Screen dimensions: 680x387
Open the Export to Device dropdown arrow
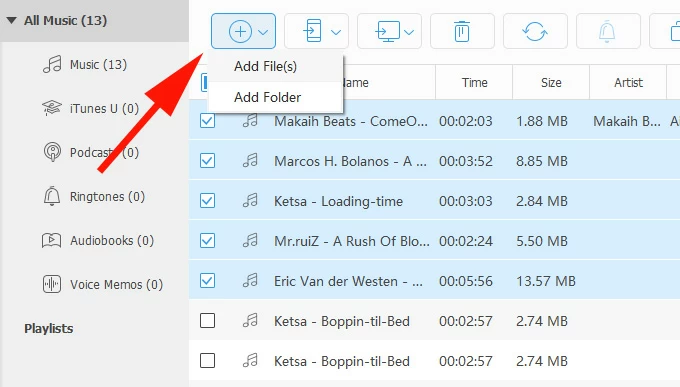point(336,32)
